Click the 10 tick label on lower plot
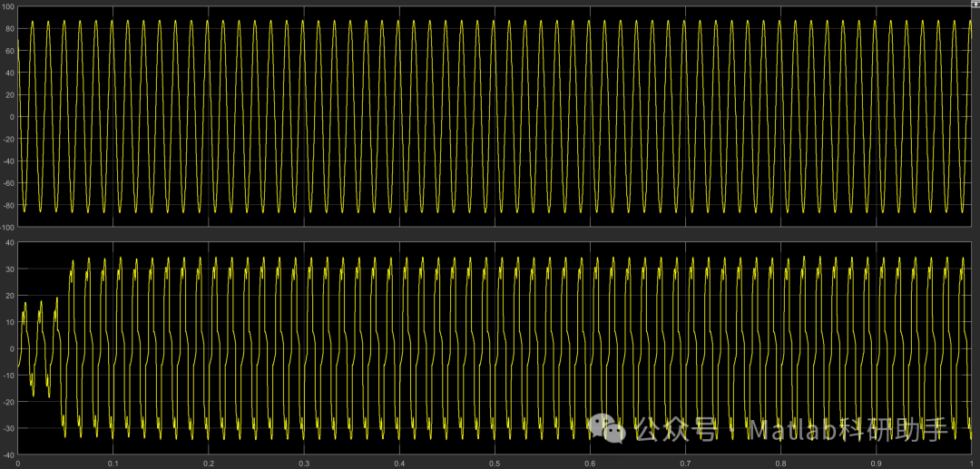980x469 pixels. (x=10, y=322)
